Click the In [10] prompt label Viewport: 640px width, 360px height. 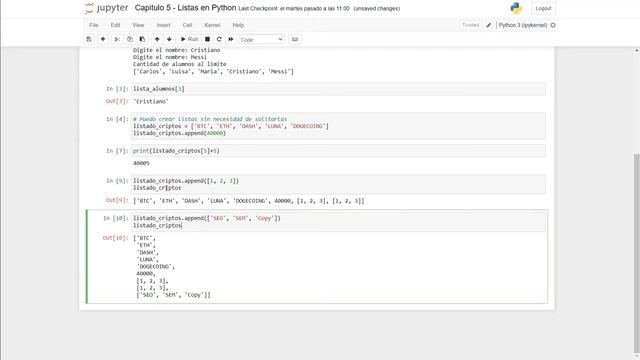pyautogui.click(x=115, y=218)
